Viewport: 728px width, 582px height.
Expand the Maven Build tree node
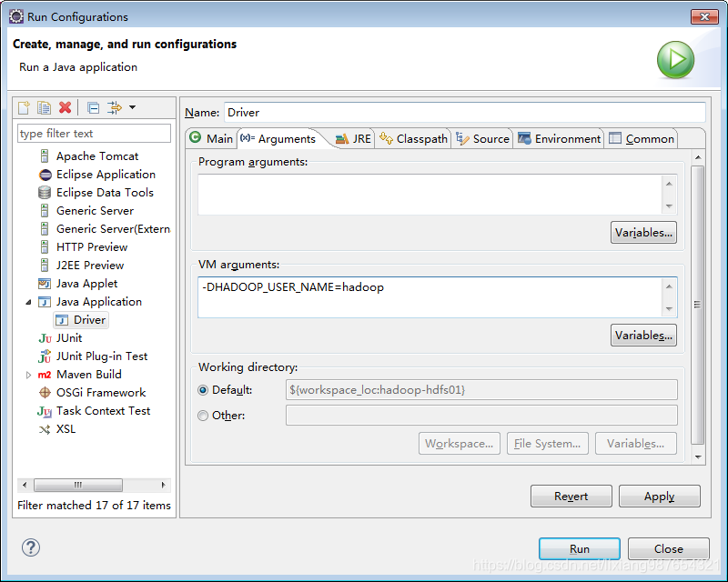click(28, 375)
